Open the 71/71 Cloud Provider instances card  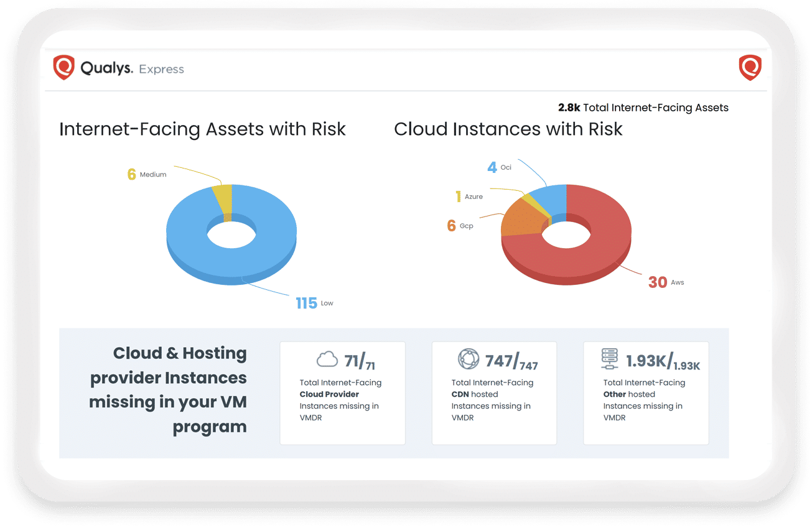coord(342,392)
